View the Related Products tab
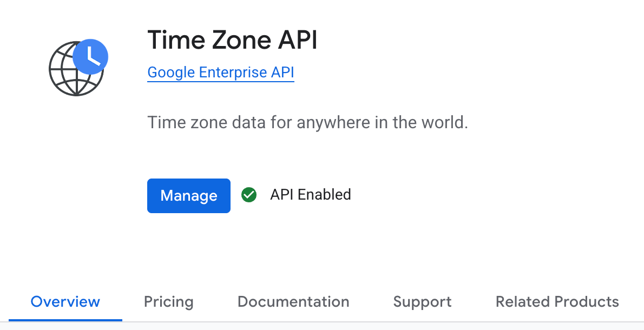 click(556, 302)
